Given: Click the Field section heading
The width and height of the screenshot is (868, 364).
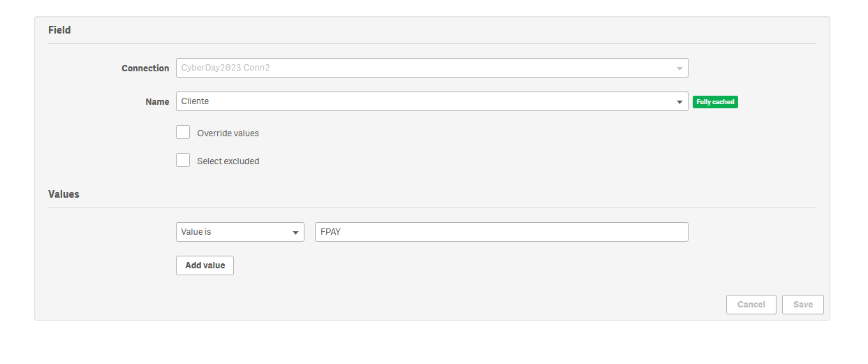Looking at the screenshot, I should coord(59,30).
